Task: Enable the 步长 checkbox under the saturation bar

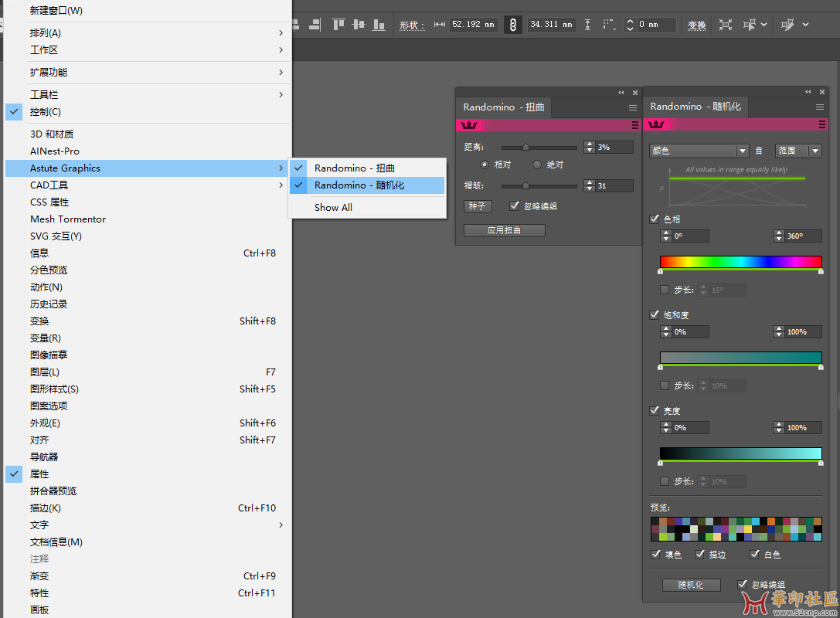Action: coord(665,385)
